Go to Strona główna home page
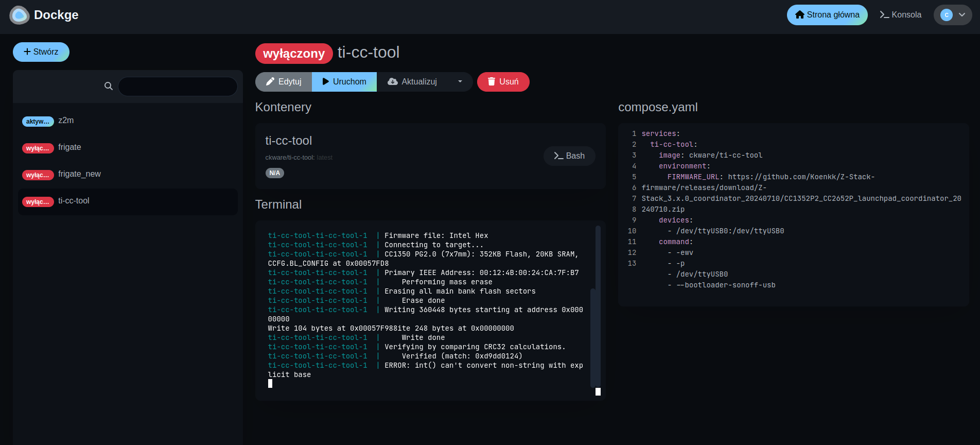This screenshot has width=980, height=445. [827, 15]
